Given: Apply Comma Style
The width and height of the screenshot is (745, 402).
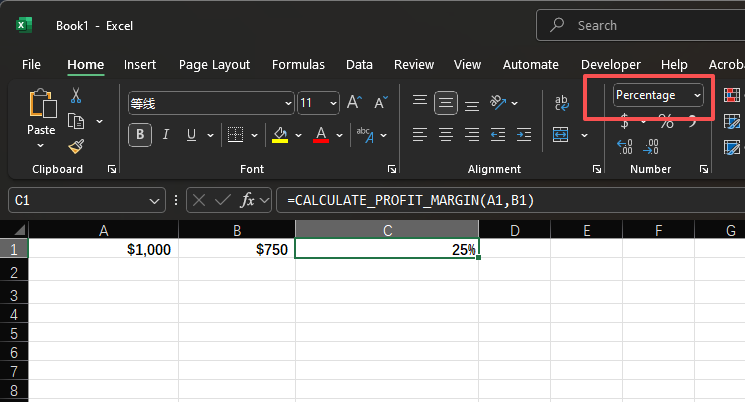Looking at the screenshot, I should coord(693,122).
